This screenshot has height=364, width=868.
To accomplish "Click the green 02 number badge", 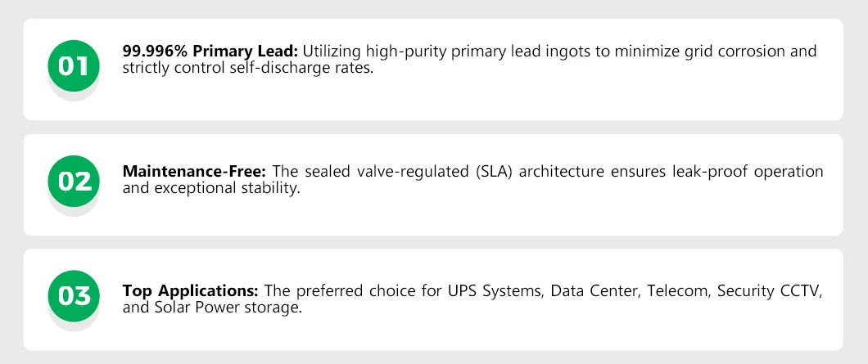I will click(74, 180).
